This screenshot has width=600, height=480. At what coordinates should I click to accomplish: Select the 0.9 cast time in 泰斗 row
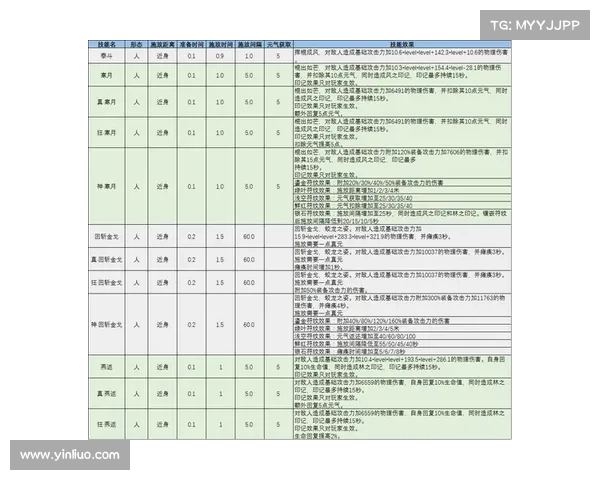(220, 56)
